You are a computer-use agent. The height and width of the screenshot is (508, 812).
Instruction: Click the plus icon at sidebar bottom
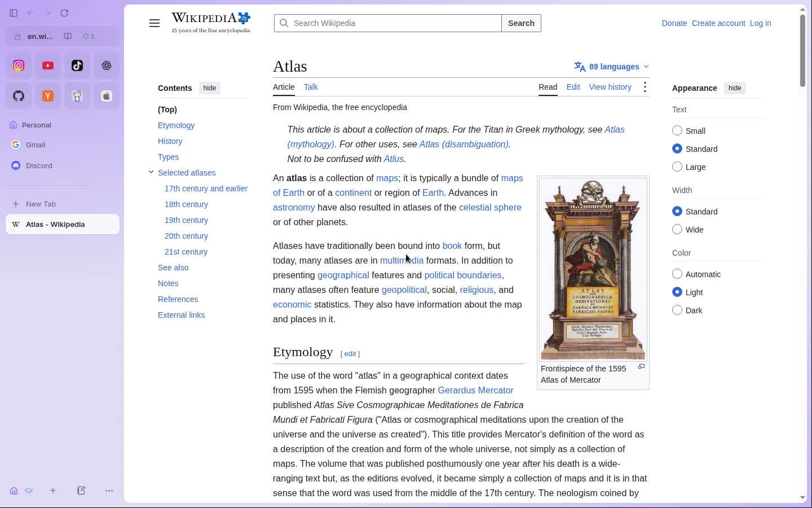[53, 491]
